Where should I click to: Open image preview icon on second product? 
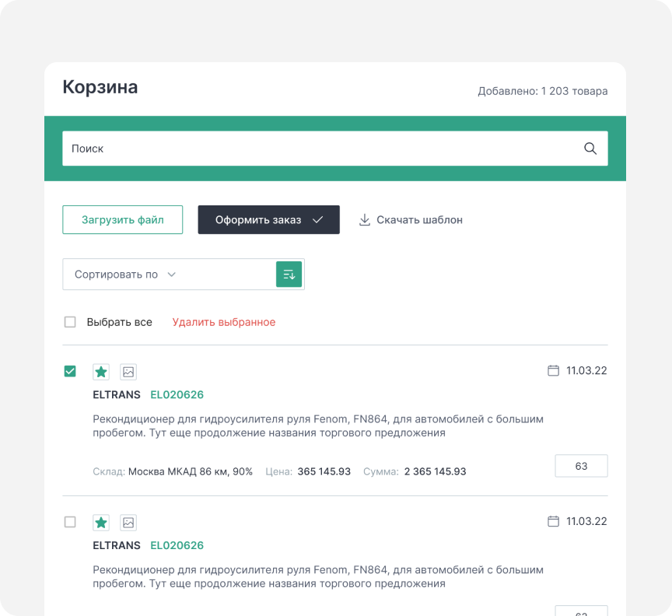[128, 523]
